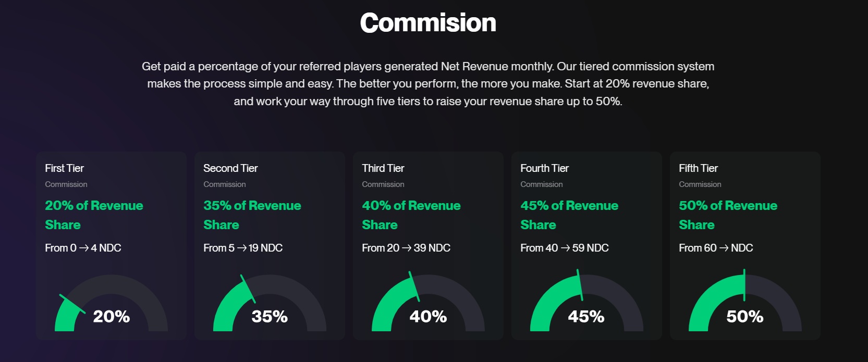Click the Commision page heading
The width and height of the screenshot is (868, 362).
point(428,23)
